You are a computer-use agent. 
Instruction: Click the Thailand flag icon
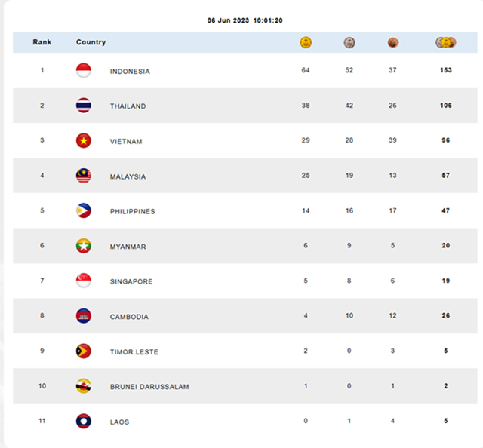84,106
